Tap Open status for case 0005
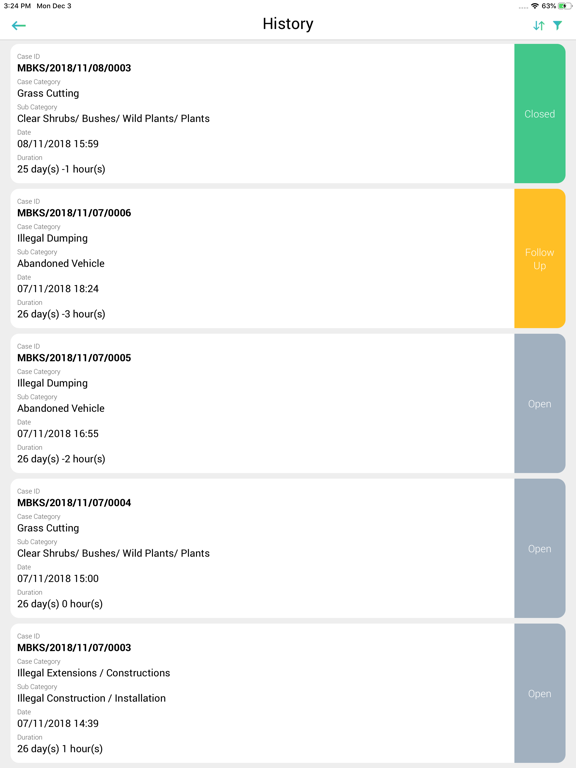The image size is (576, 768). point(540,404)
